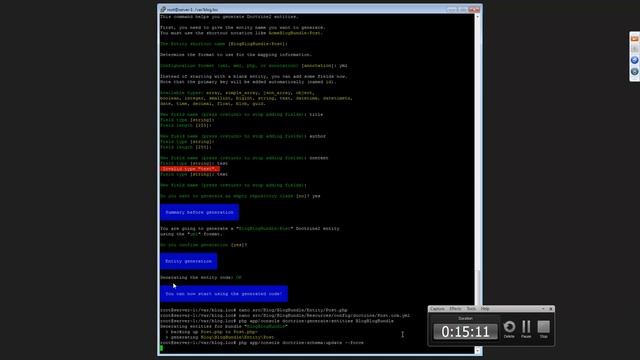Click the PuTTY icon in title bar

(163, 9)
